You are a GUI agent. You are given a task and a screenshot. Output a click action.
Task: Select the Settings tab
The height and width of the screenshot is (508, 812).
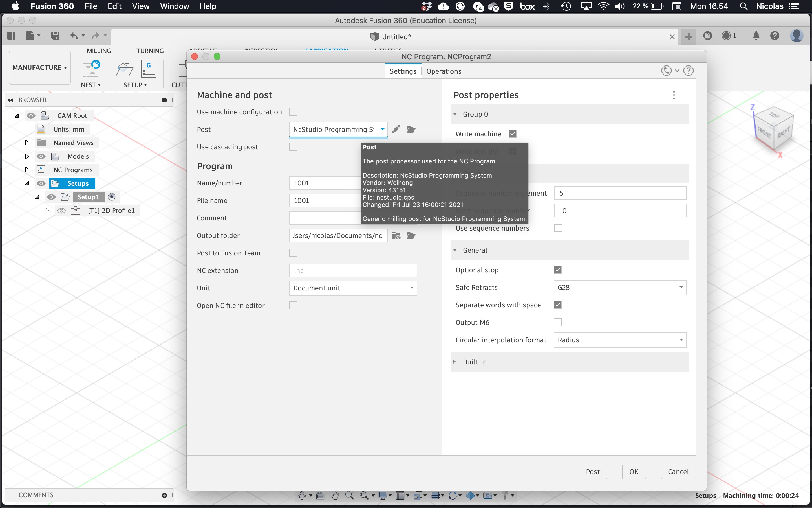pos(403,71)
